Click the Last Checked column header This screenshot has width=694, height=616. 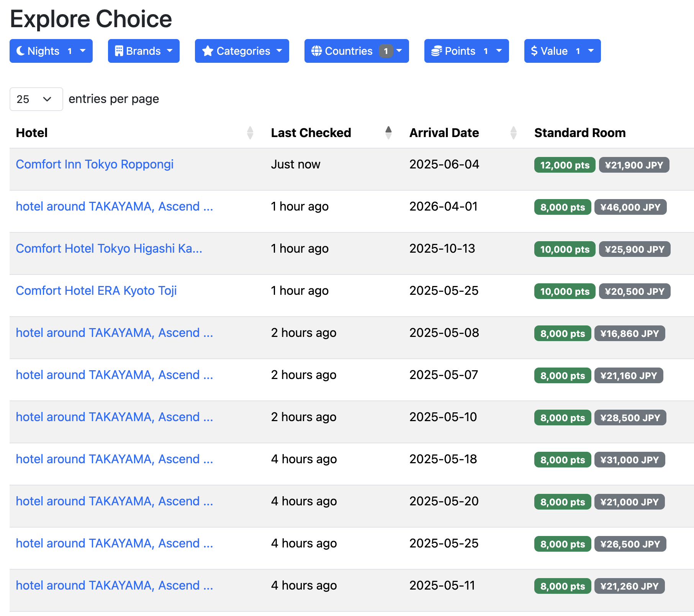pyautogui.click(x=311, y=133)
